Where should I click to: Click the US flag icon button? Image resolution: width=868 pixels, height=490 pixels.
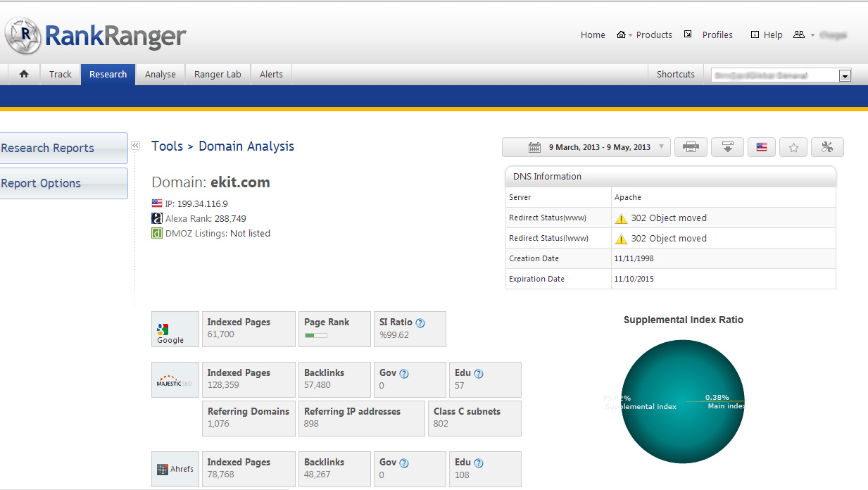(761, 147)
